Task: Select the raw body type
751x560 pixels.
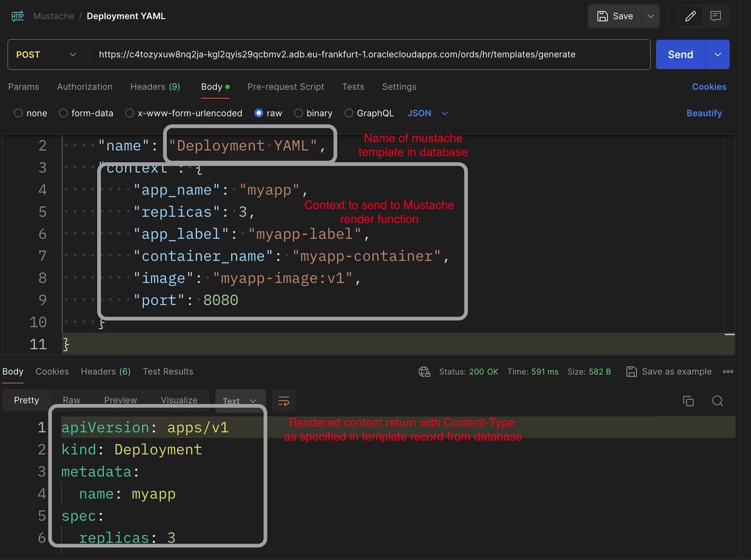Action: 268,113
